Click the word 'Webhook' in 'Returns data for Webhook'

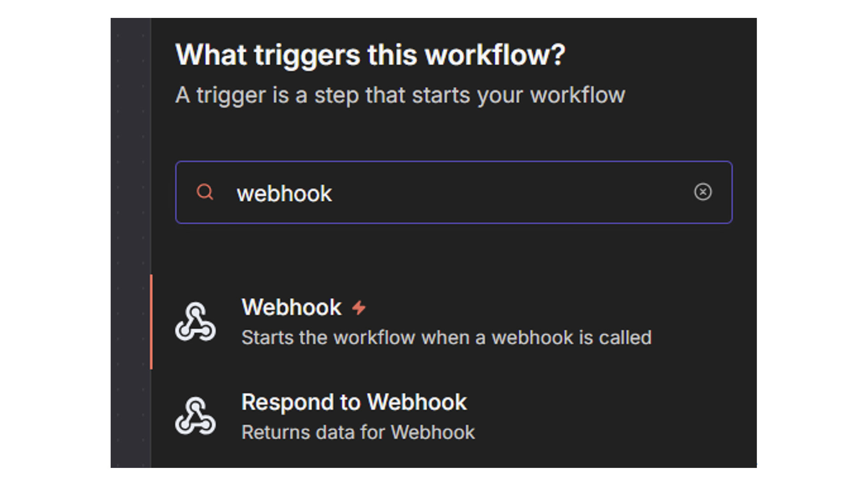[432, 433]
